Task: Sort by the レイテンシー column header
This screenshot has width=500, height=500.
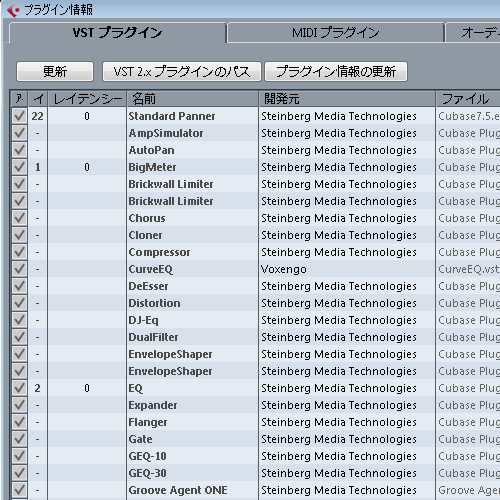Action: point(87,99)
